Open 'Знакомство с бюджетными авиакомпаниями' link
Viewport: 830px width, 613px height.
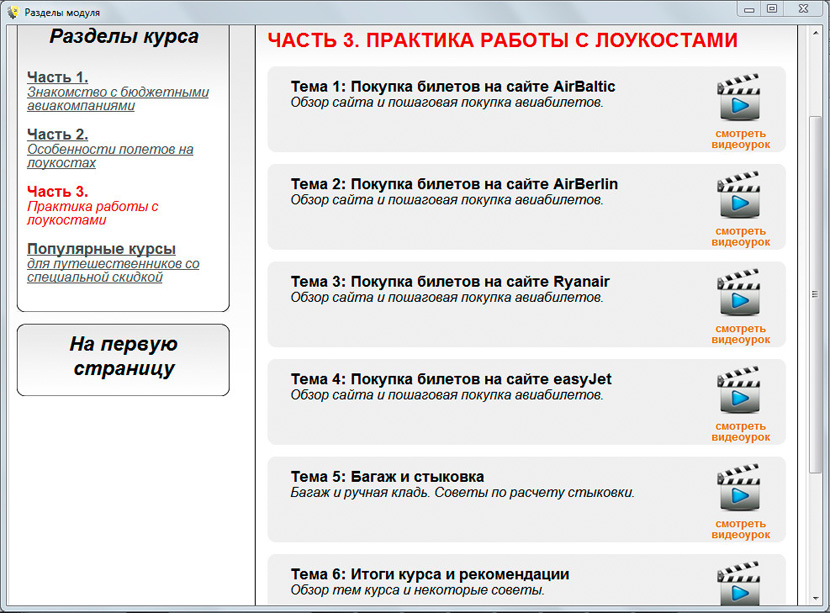[118, 99]
